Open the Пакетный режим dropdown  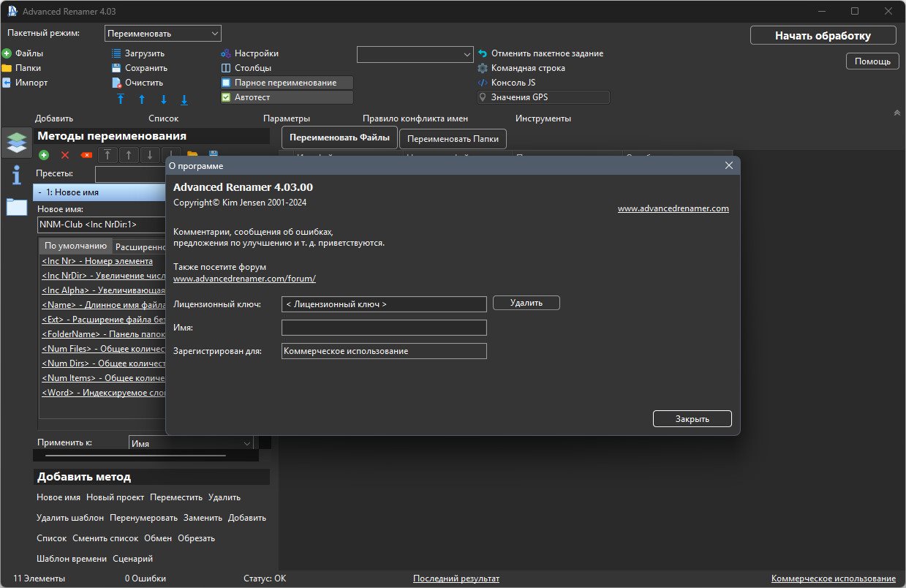pos(163,34)
